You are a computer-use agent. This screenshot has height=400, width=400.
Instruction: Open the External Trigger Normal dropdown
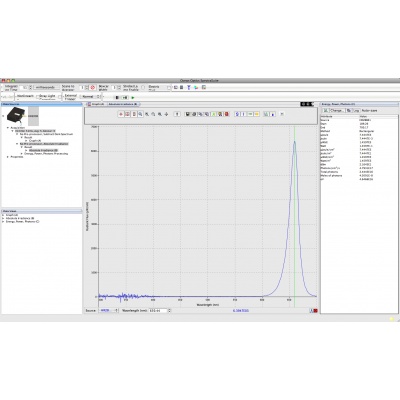(90, 97)
